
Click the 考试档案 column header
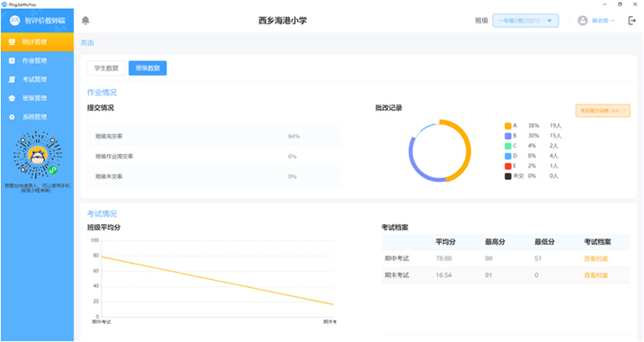tap(597, 242)
